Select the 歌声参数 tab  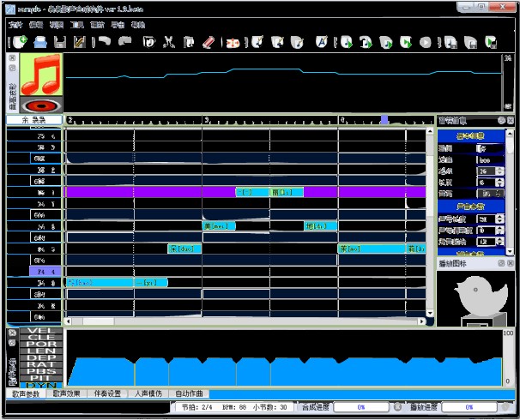(26, 393)
